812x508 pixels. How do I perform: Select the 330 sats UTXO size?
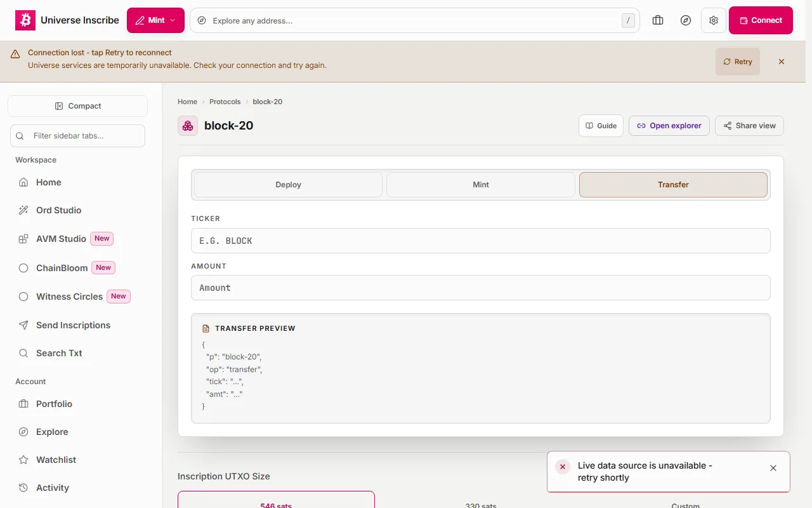coord(481,500)
